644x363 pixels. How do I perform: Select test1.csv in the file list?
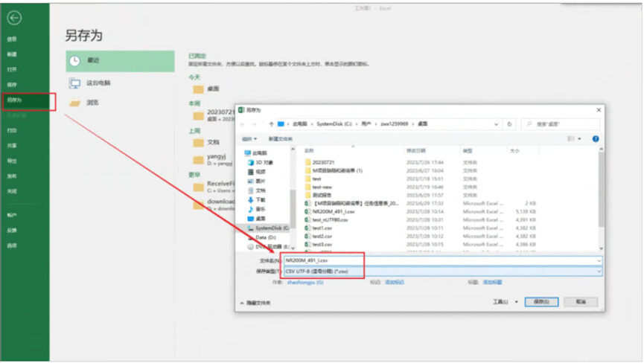[x=319, y=228]
